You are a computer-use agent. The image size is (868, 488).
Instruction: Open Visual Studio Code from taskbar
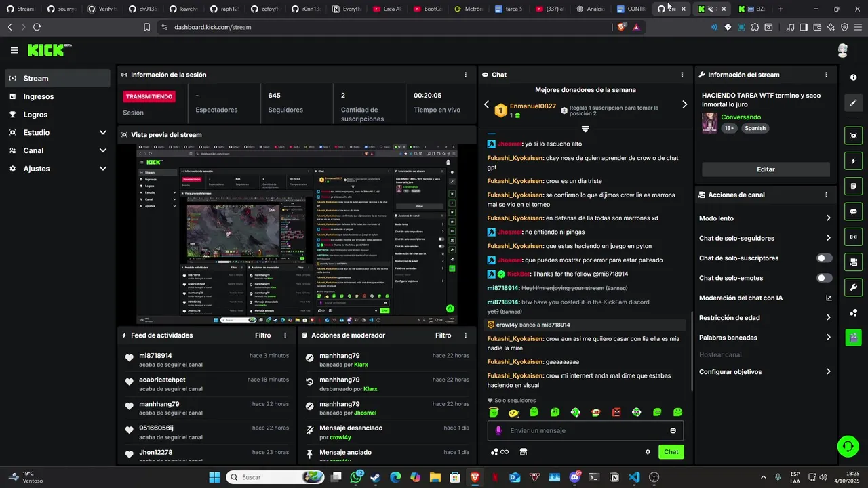pyautogui.click(x=634, y=477)
